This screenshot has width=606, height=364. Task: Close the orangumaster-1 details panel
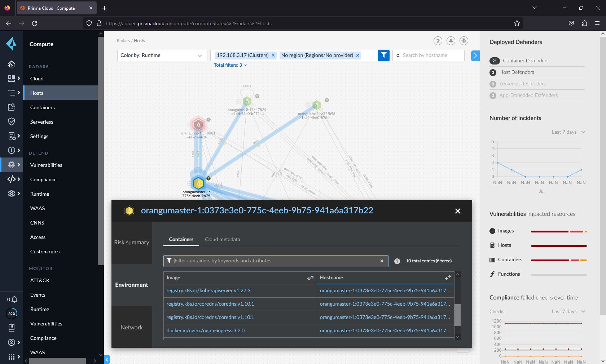click(458, 211)
